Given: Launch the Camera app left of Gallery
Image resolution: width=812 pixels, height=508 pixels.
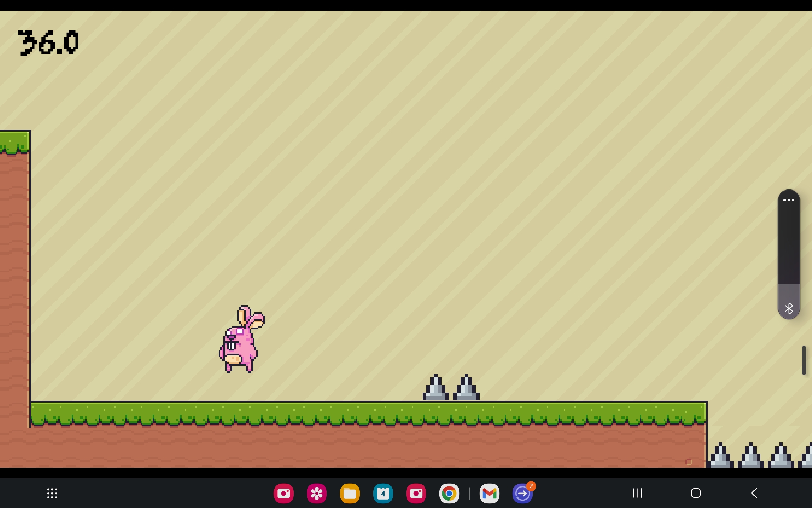Looking at the screenshot, I should point(284,493).
